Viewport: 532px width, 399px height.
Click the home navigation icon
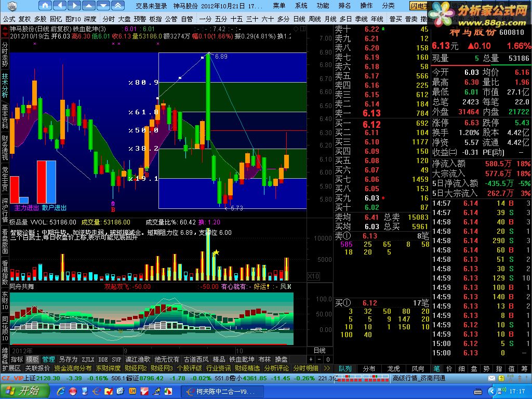[x=45, y=5]
